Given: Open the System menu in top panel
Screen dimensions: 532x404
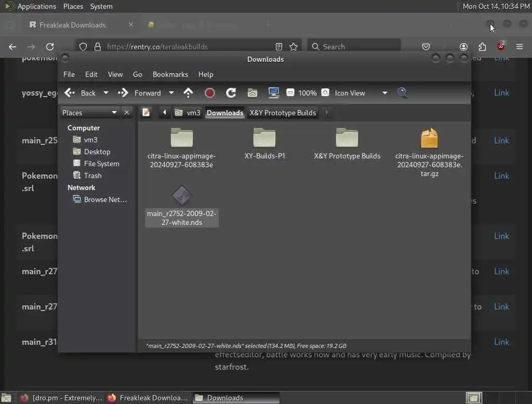Looking at the screenshot, I should tap(101, 6).
